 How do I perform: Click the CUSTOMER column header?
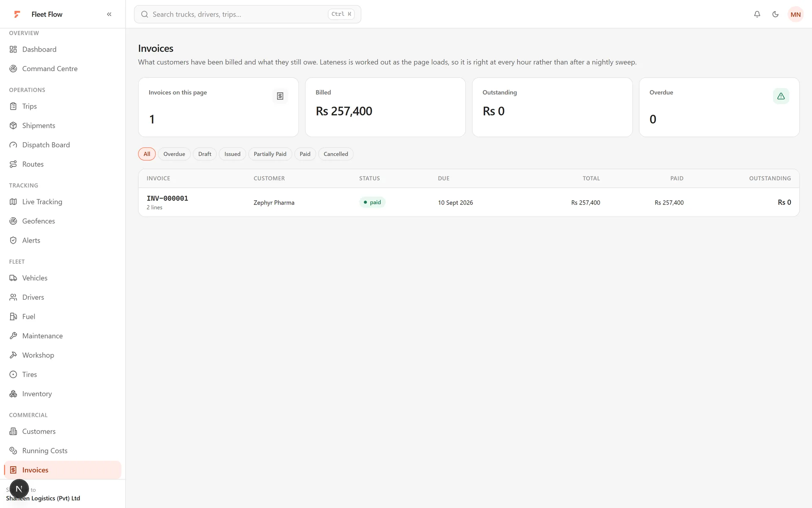269,179
